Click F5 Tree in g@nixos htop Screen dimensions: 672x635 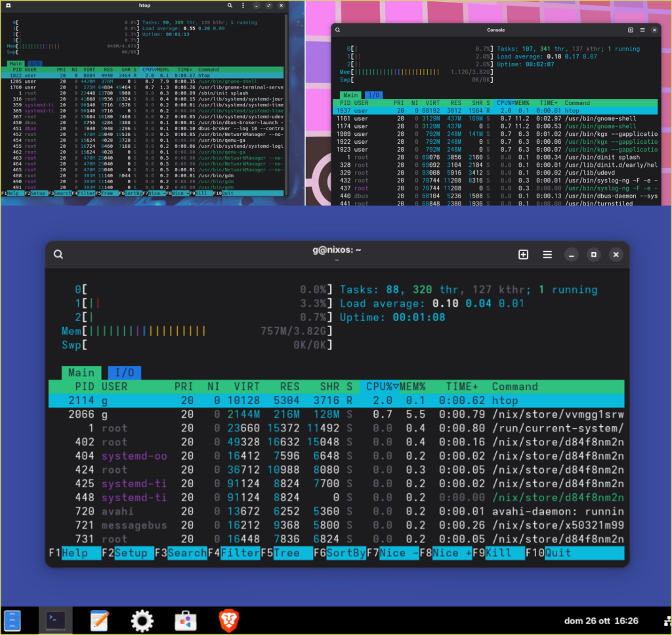click(x=286, y=553)
